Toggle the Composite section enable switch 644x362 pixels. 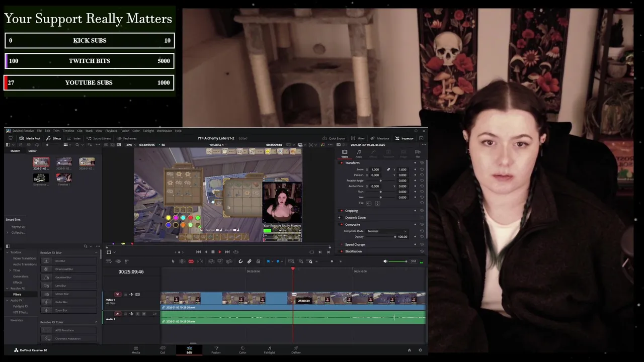tap(342, 225)
